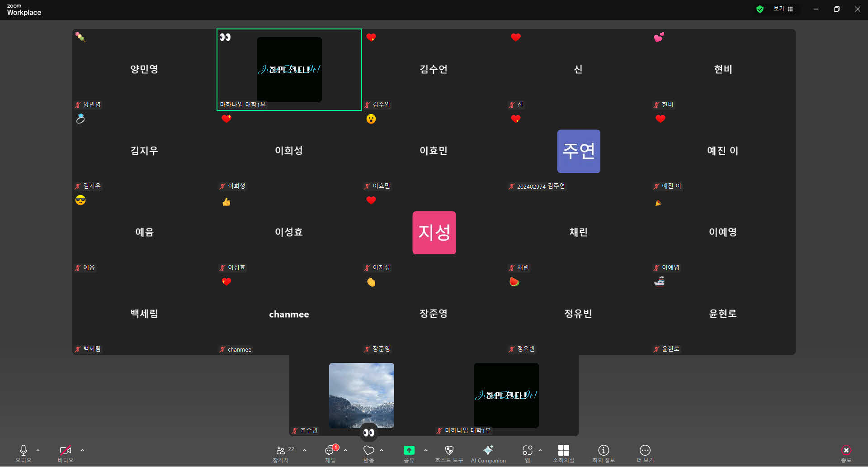Image resolution: width=868 pixels, height=467 pixels.
Task: Expand share options arrow next to 공유
Action: (x=426, y=450)
